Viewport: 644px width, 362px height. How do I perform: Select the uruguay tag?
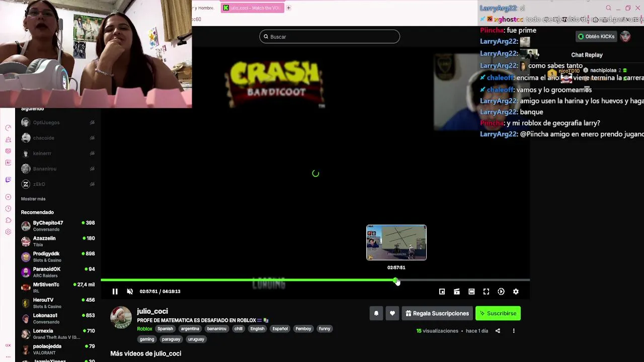[196, 339]
